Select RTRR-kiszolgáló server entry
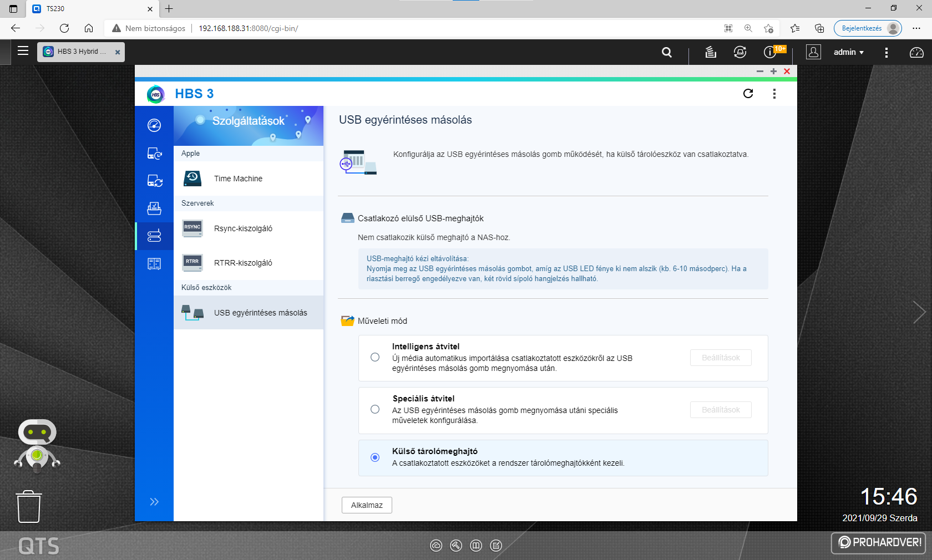The height and width of the screenshot is (560, 932). [x=249, y=263]
